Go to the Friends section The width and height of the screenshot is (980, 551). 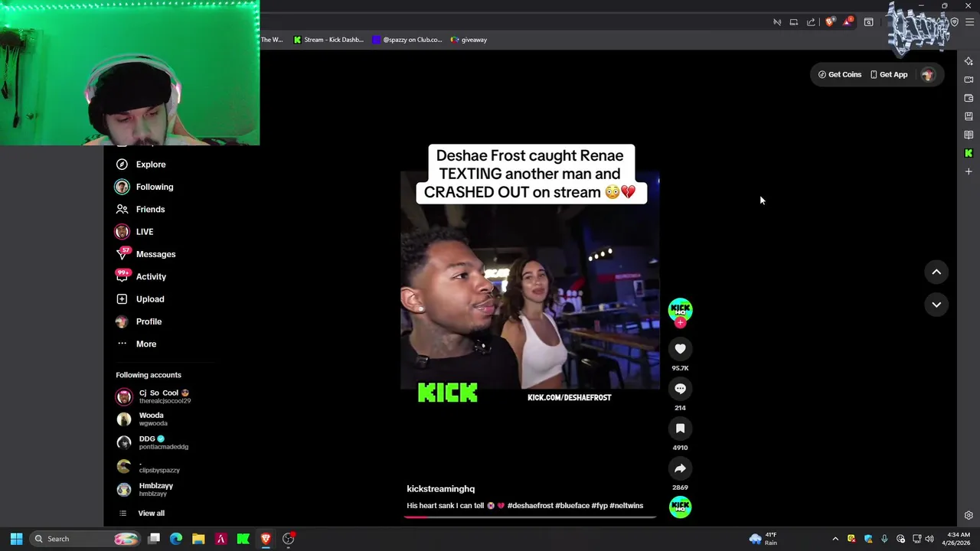click(x=141, y=209)
